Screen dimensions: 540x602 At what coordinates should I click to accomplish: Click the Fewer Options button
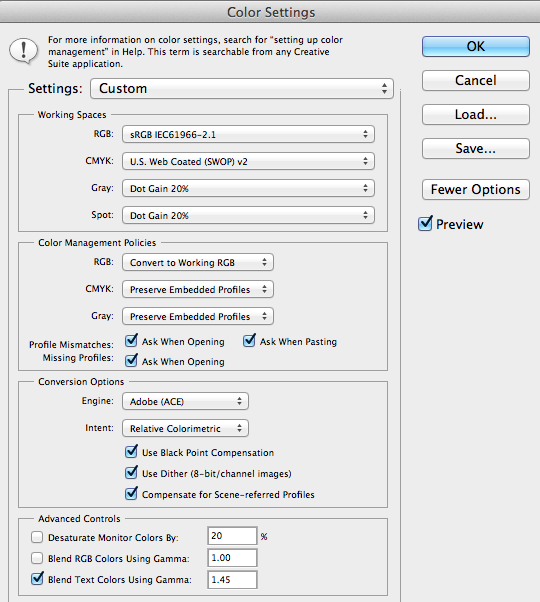pos(476,189)
